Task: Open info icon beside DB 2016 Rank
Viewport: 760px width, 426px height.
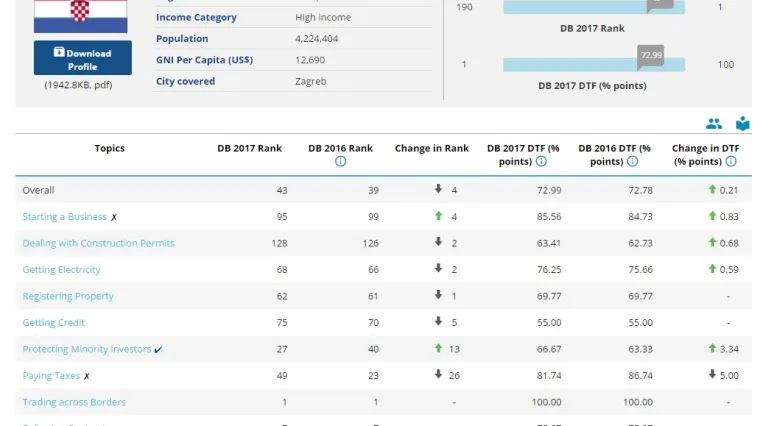Action: pyautogui.click(x=340, y=162)
